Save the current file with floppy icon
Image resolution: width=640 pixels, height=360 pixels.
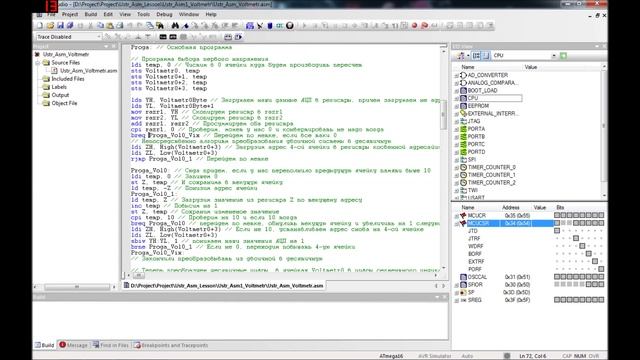(60, 25)
